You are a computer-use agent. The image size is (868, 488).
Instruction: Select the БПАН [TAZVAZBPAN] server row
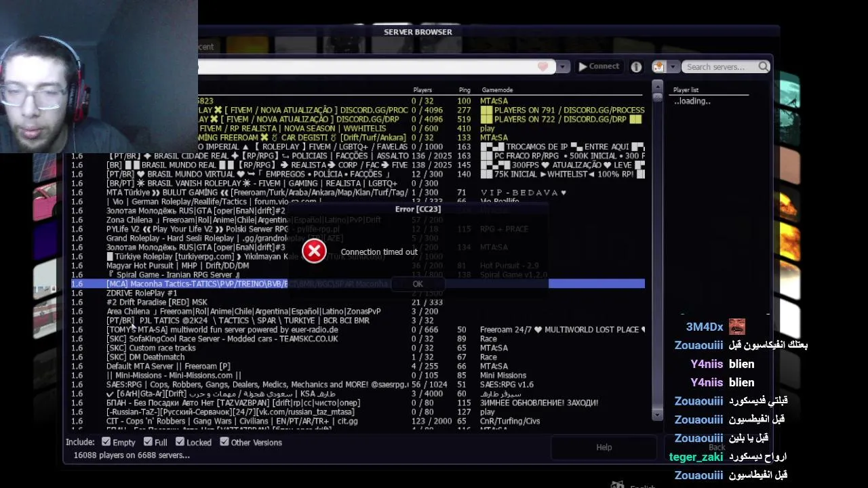tap(358, 403)
